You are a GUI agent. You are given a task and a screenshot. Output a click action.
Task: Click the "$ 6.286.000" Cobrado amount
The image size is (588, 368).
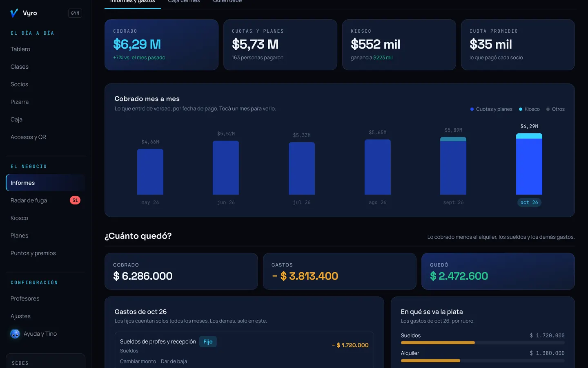click(143, 276)
